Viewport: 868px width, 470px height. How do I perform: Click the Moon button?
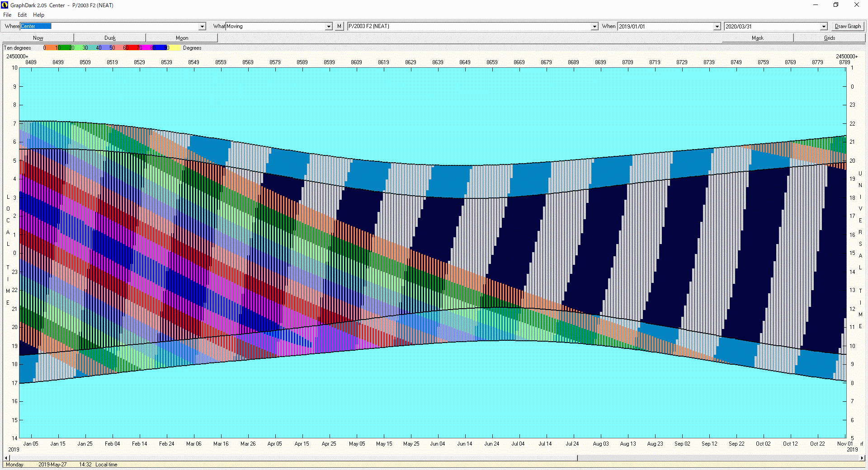pos(182,38)
